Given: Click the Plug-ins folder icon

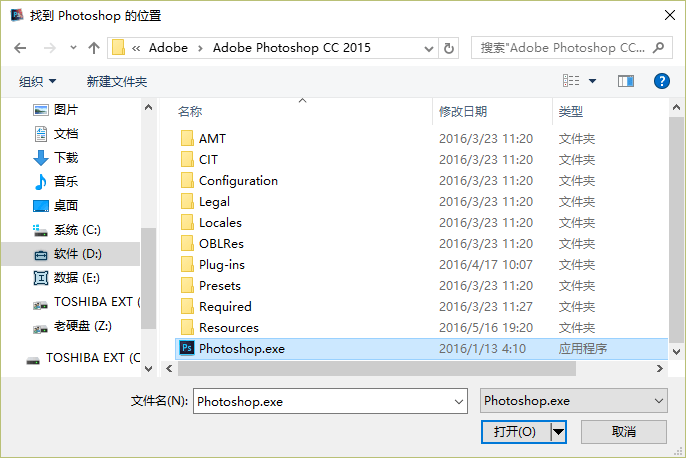Looking at the screenshot, I should click(x=187, y=264).
